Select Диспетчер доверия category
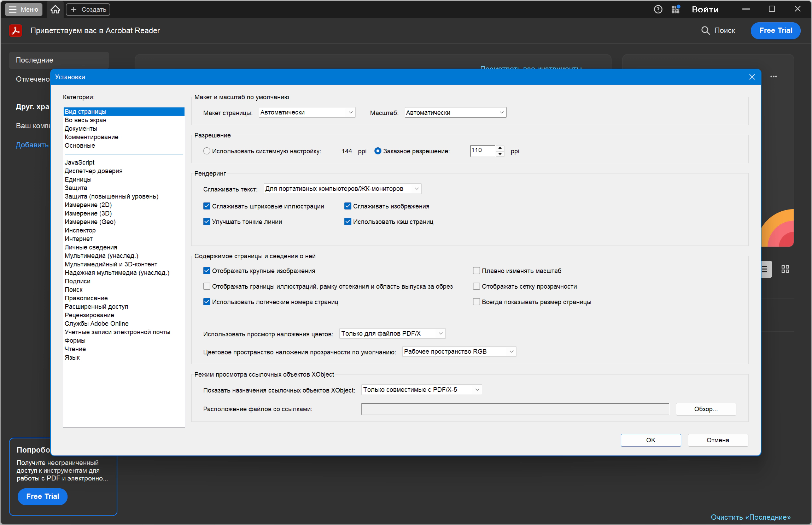The width and height of the screenshot is (812, 525). point(124,171)
